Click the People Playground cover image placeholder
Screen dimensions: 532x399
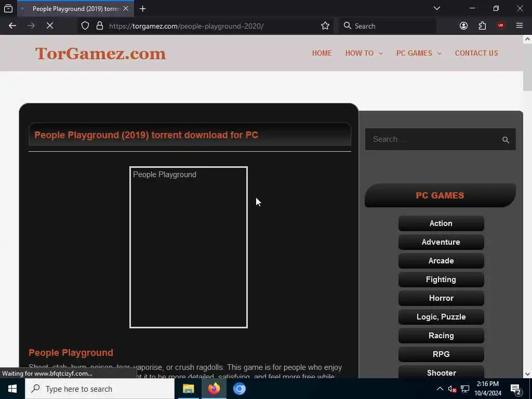click(x=189, y=247)
